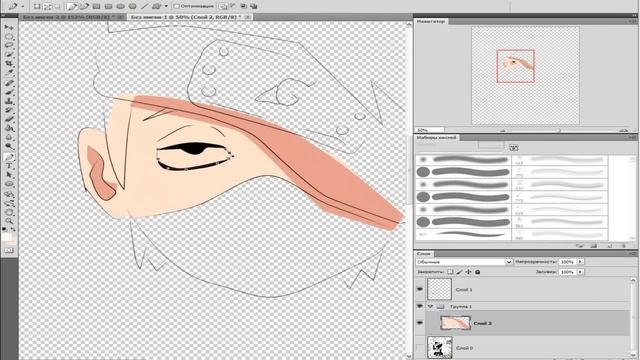Viewport: 640px width, 360px height.
Task: Close the 50% (Слой 2) document tab
Action: (248, 17)
